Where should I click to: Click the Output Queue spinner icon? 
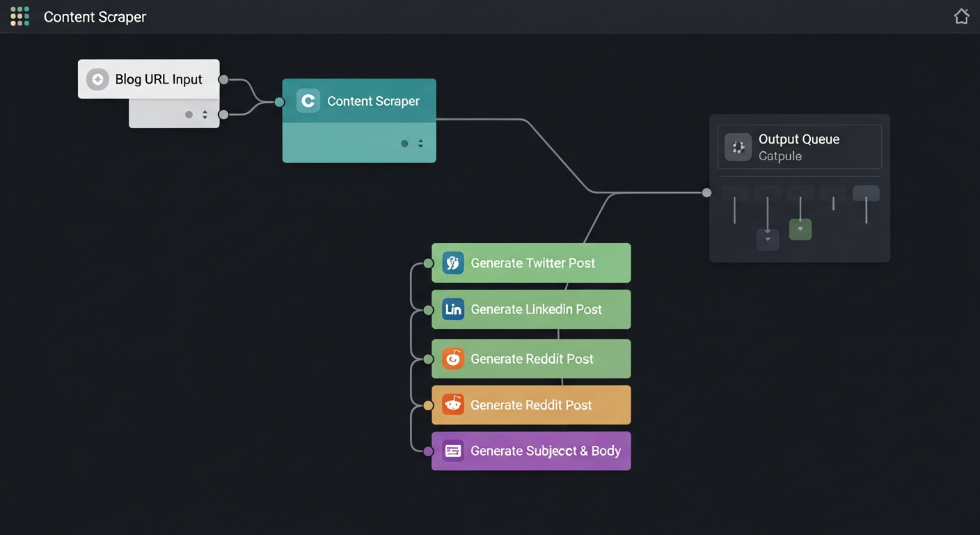(x=738, y=147)
